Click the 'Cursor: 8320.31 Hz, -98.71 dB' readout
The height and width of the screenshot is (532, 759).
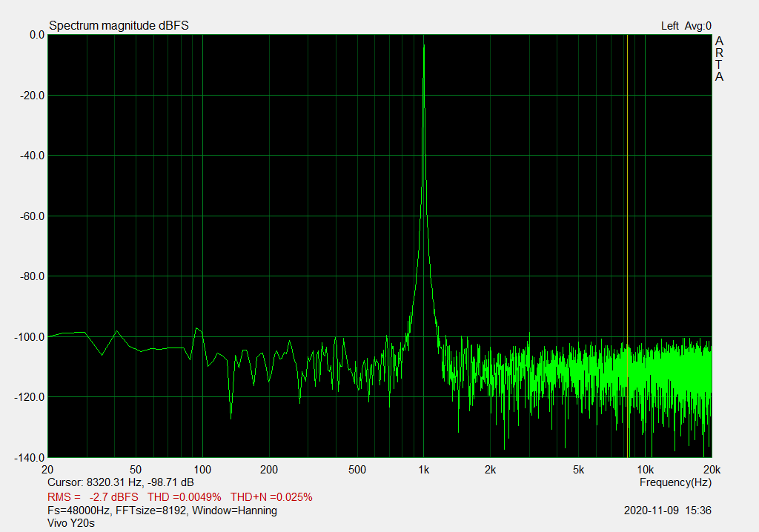(121, 482)
